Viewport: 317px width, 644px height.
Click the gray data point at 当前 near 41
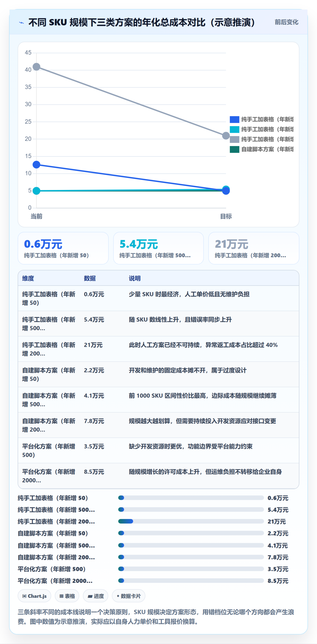pyautogui.click(x=36, y=67)
